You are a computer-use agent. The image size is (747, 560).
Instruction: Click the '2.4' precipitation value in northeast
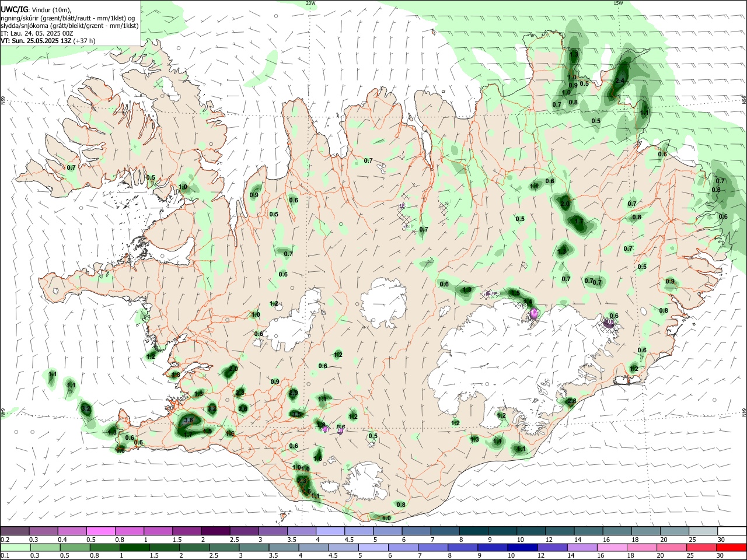(x=620, y=80)
